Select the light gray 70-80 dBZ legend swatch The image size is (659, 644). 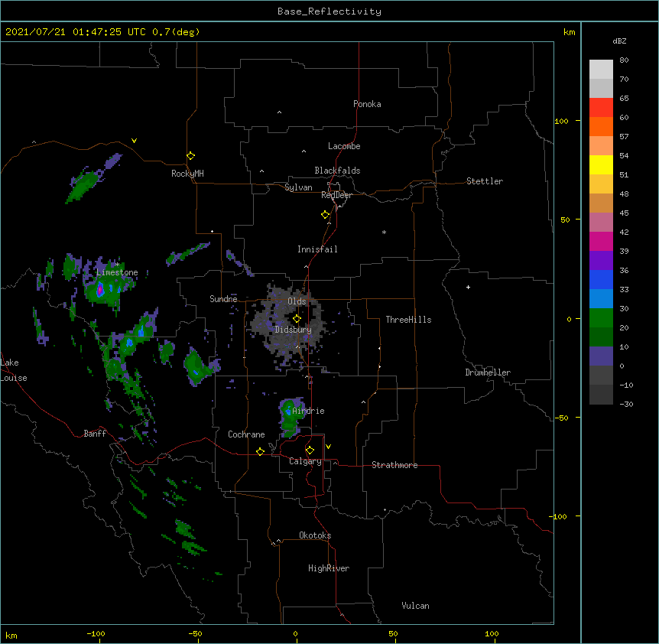[601, 69]
